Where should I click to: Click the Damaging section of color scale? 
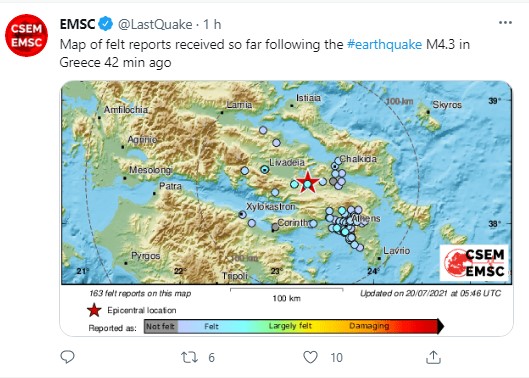369,326
